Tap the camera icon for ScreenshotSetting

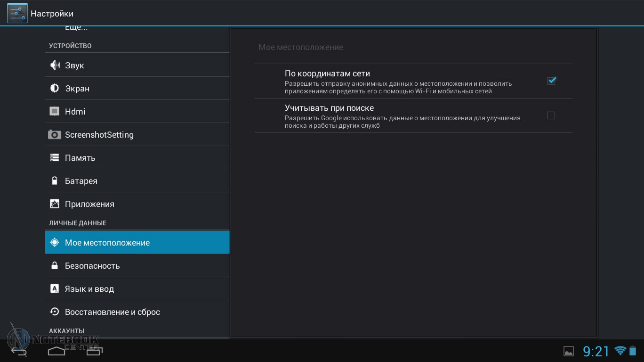[55, 135]
